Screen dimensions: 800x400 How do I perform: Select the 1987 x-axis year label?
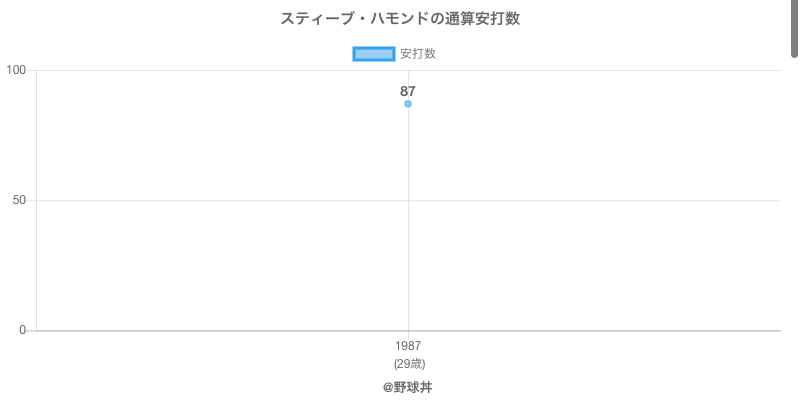click(408, 346)
